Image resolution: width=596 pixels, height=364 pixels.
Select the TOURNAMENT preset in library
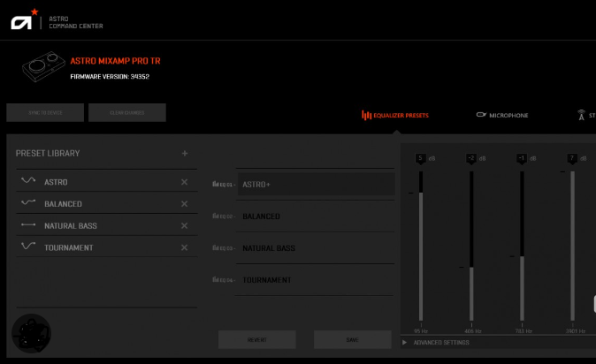tap(106, 247)
